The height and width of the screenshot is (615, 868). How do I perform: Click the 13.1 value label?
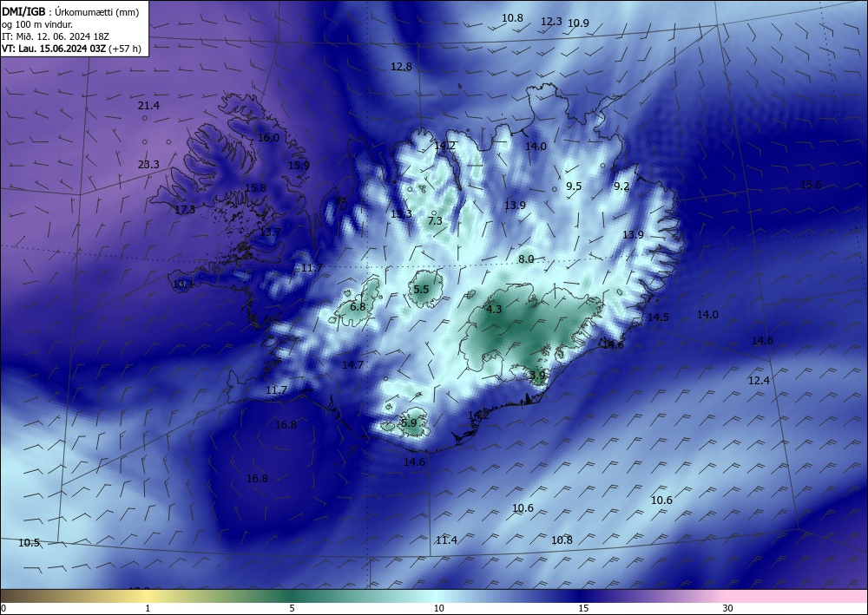[183, 285]
